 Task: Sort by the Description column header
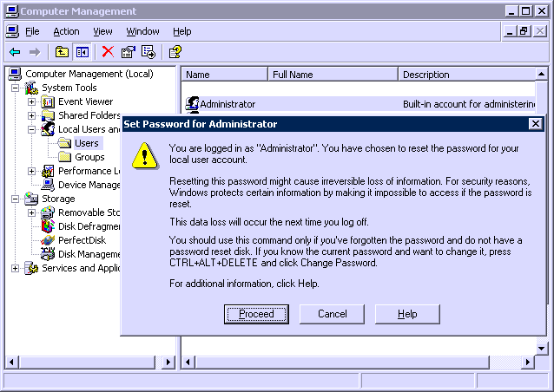pyautogui.click(x=466, y=75)
